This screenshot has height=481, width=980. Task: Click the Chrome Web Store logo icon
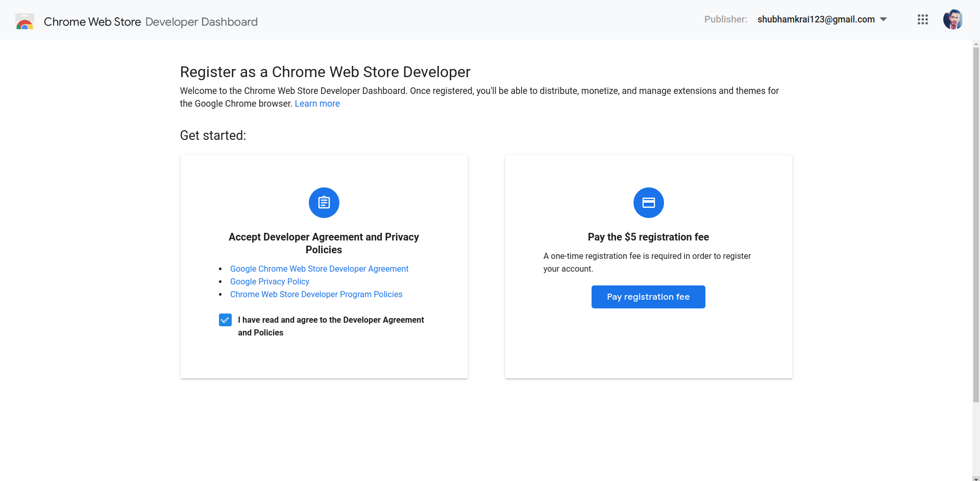[24, 21]
